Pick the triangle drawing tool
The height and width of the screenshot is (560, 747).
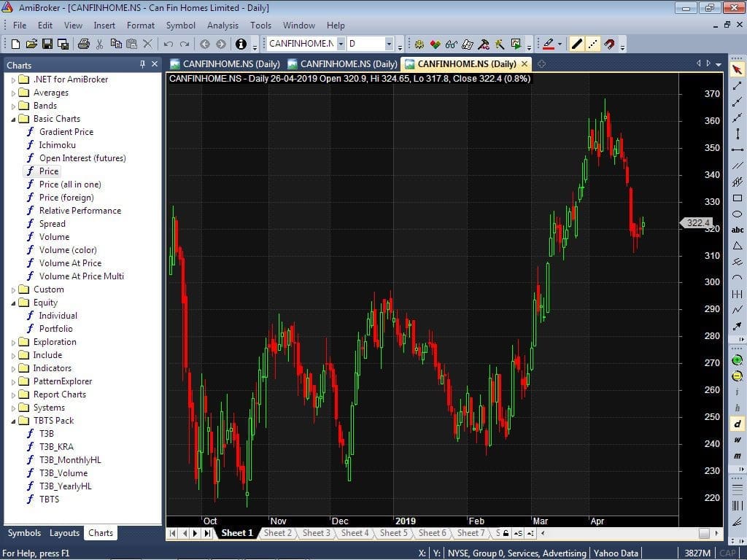point(737,246)
